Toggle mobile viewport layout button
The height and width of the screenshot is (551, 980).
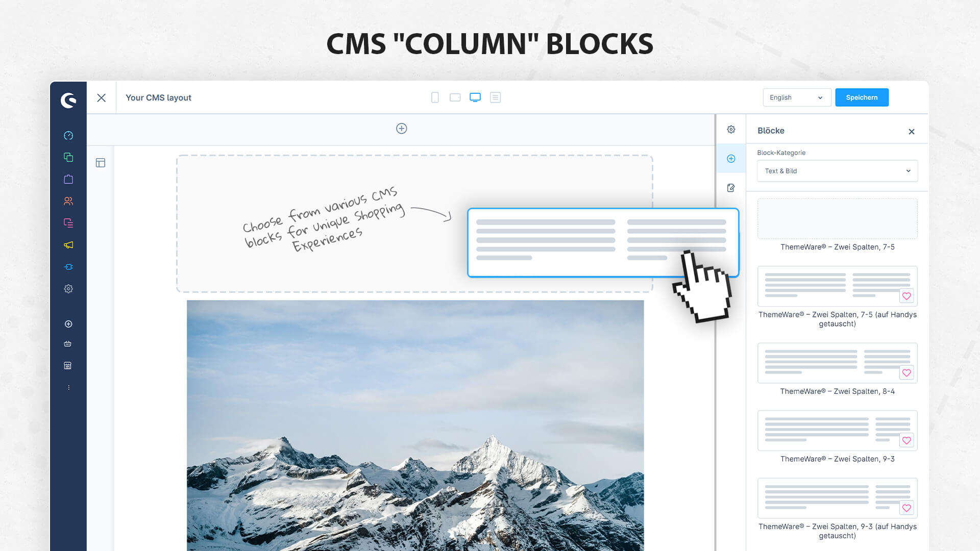pos(434,97)
